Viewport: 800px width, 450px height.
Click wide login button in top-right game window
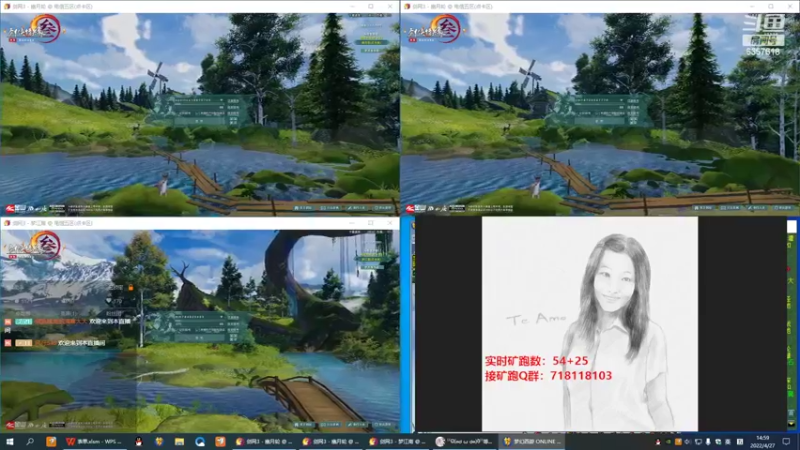tap(599, 121)
